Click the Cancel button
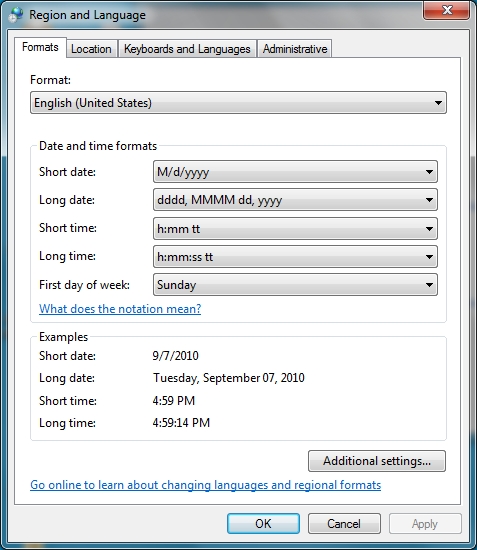The width and height of the screenshot is (477, 550). click(344, 524)
